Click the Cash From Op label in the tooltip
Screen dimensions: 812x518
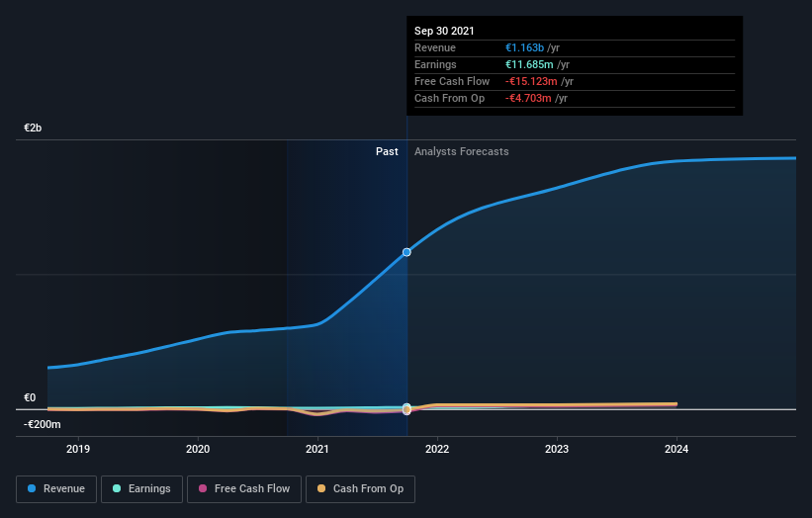pyautogui.click(x=449, y=98)
